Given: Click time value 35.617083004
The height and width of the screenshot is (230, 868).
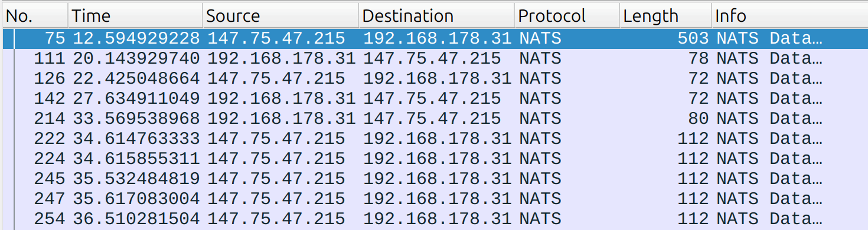Looking at the screenshot, I should tap(136, 199).
